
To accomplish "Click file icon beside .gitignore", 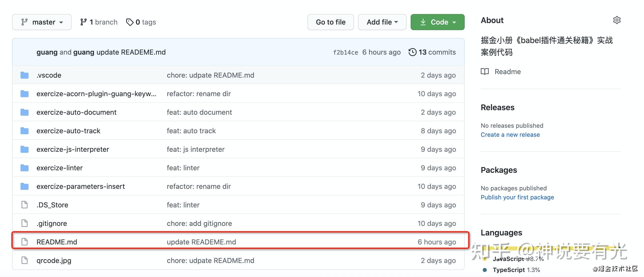I will (25, 223).
